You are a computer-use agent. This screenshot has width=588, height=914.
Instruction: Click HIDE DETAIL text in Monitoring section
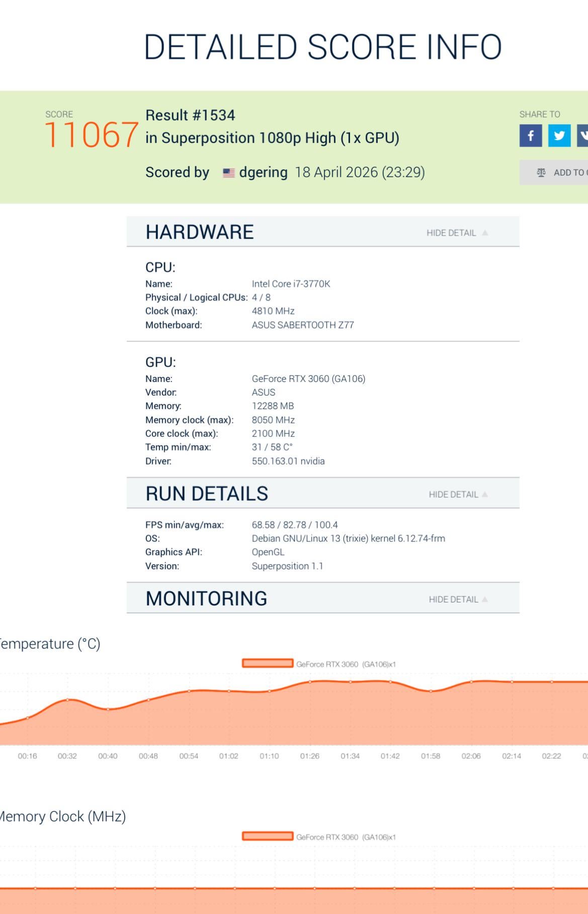[x=453, y=599]
